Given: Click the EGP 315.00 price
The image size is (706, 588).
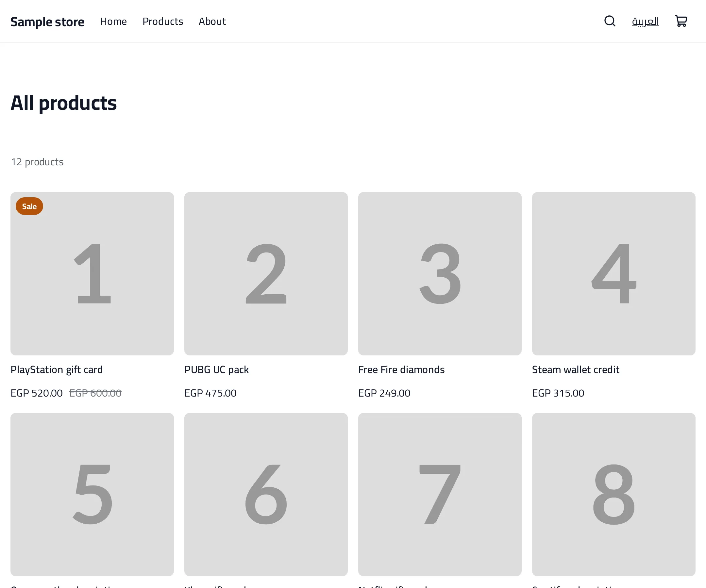Looking at the screenshot, I should coord(558,393).
